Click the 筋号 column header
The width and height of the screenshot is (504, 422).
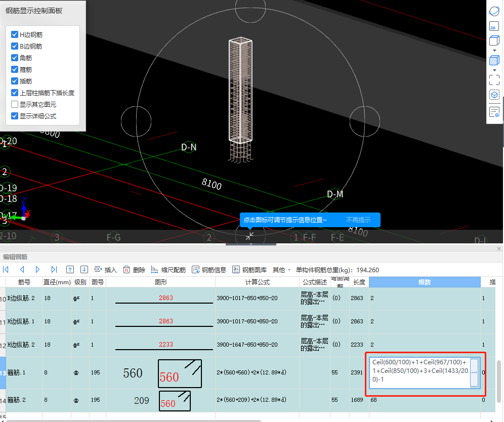(x=24, y=282)
